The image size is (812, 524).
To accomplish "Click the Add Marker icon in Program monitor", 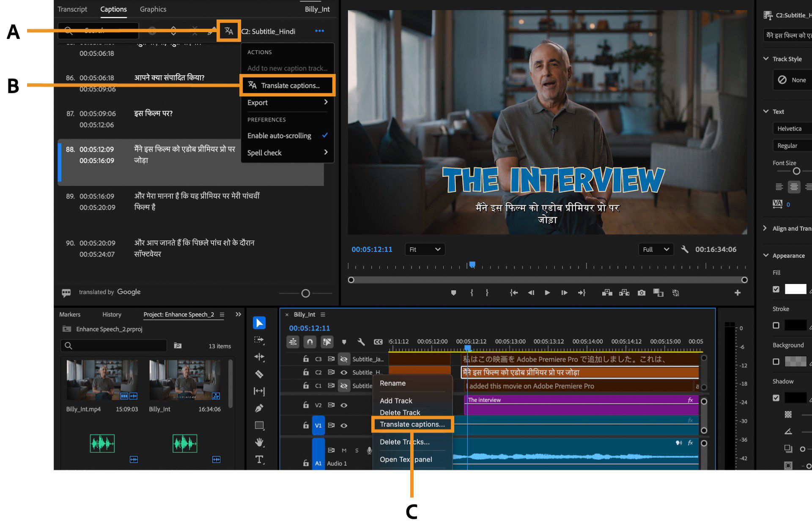I will pos(453,292).
